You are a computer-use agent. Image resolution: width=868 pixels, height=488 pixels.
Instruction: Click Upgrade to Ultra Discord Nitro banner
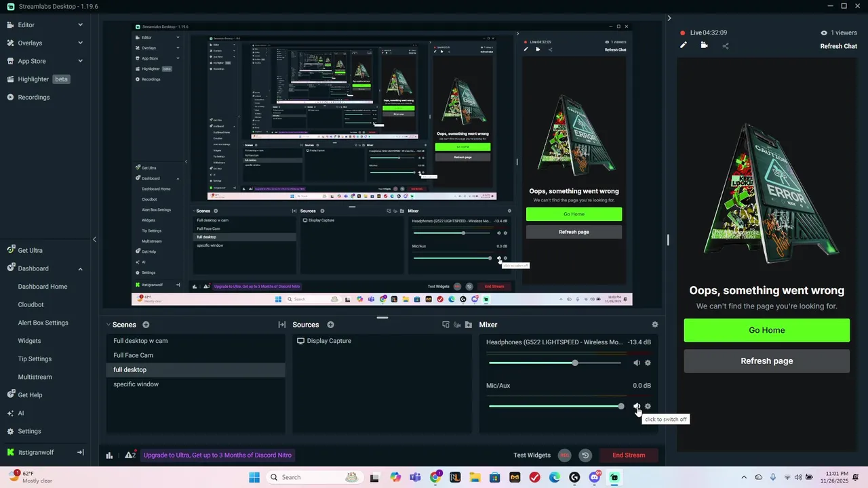point(218,455)
